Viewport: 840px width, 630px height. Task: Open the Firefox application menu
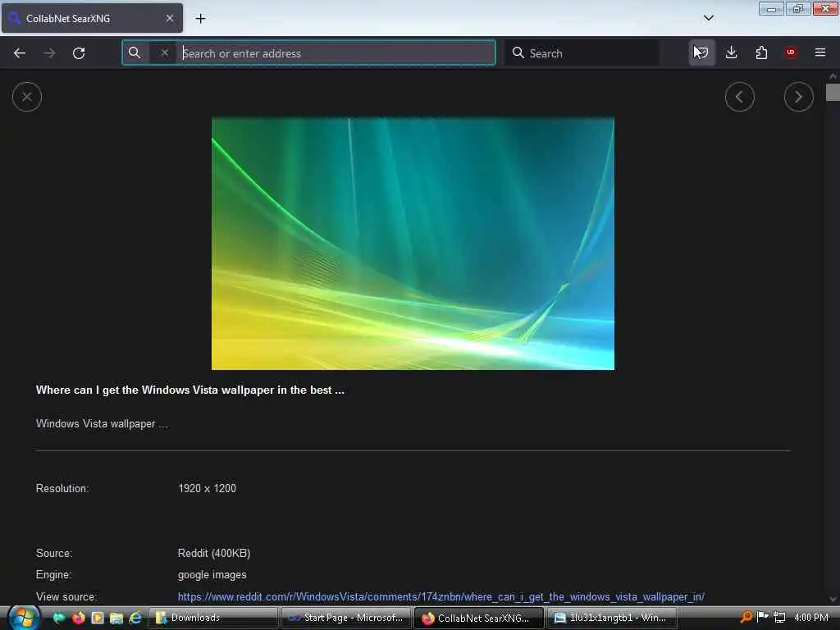pos(819,52)
